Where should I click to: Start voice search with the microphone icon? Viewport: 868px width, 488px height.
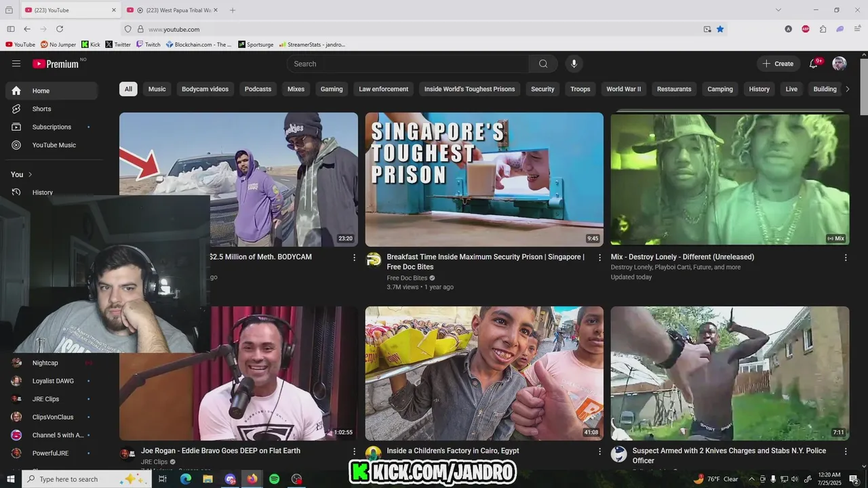[x=574, y=64]
